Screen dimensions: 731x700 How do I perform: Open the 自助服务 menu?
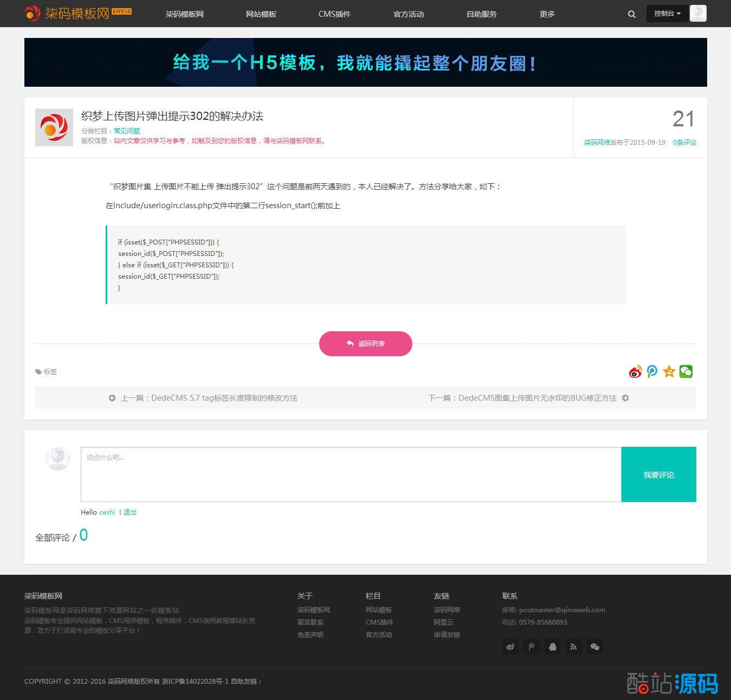pos(481,14)
